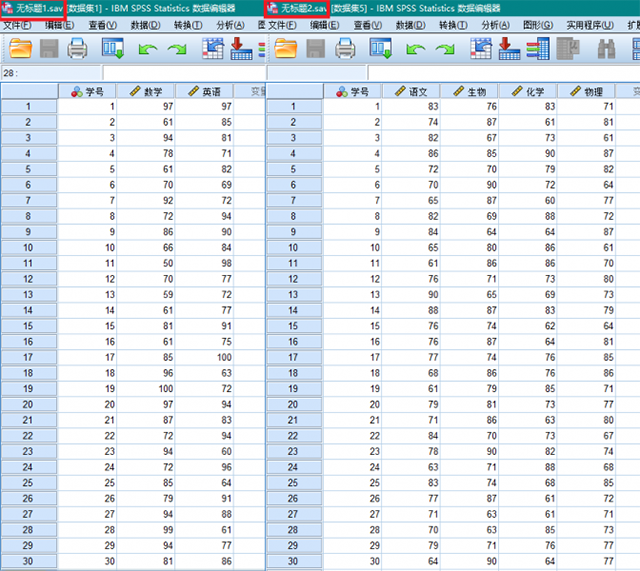
Task: Click 英语 value 98 in row 11
Action: coord(204,263)
